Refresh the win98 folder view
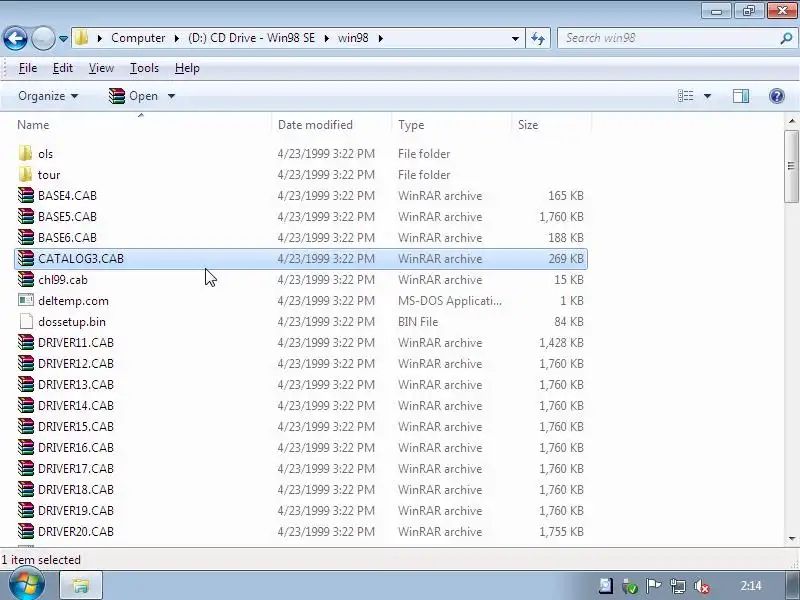The image size is (800, 600). (x=538, y=38)
